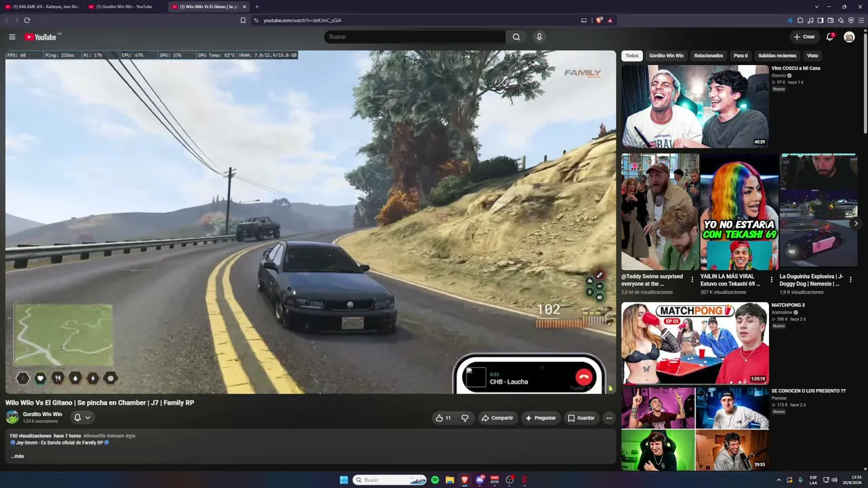Click the Crear button
The width and height of the screenshot is (868, 488).
point(804,37)
